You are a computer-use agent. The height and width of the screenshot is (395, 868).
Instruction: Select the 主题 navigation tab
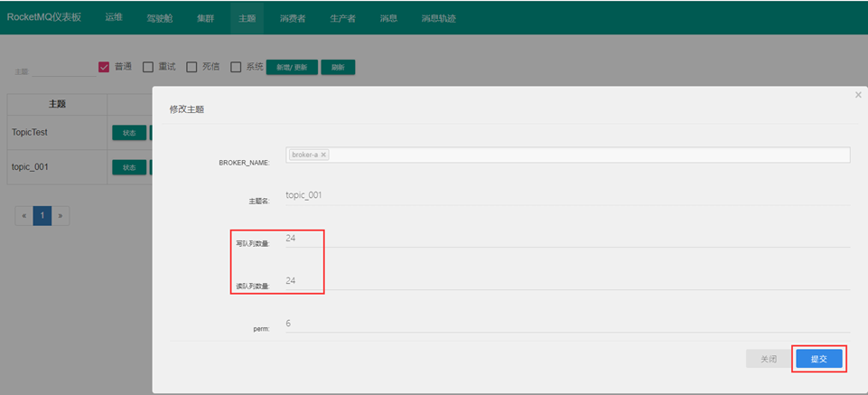click(247, 18)
